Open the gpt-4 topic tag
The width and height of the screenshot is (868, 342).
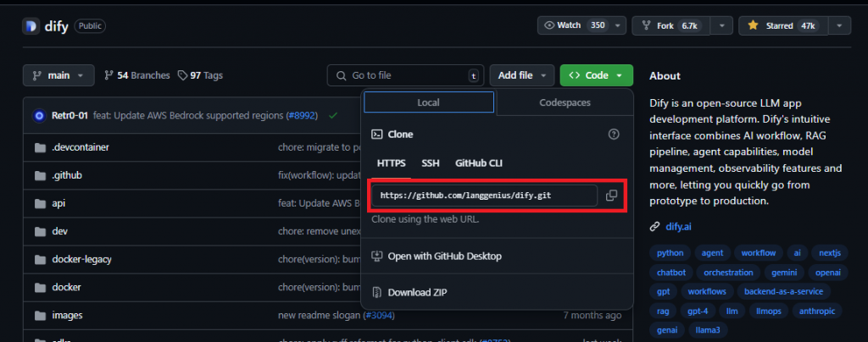[x=698, y=311]
